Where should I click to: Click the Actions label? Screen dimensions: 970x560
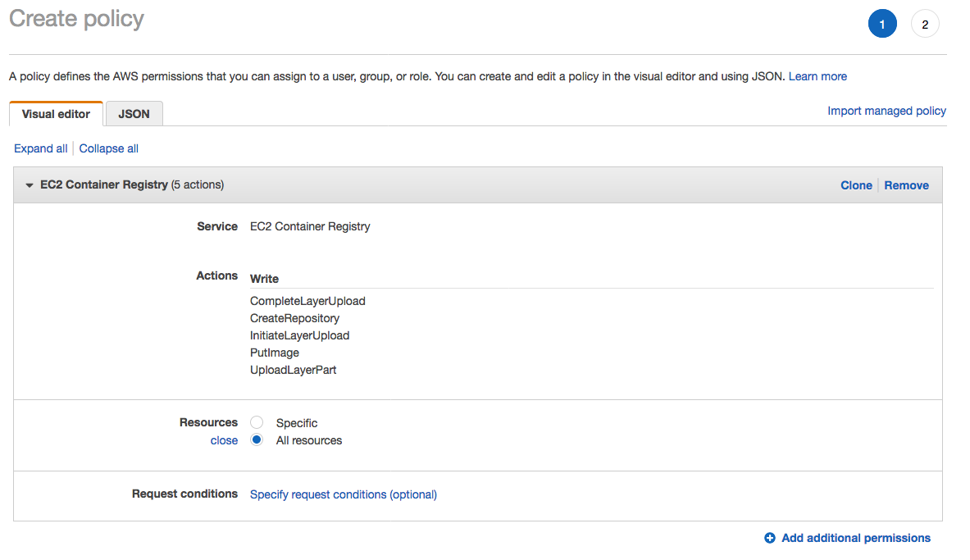point(216,276)
